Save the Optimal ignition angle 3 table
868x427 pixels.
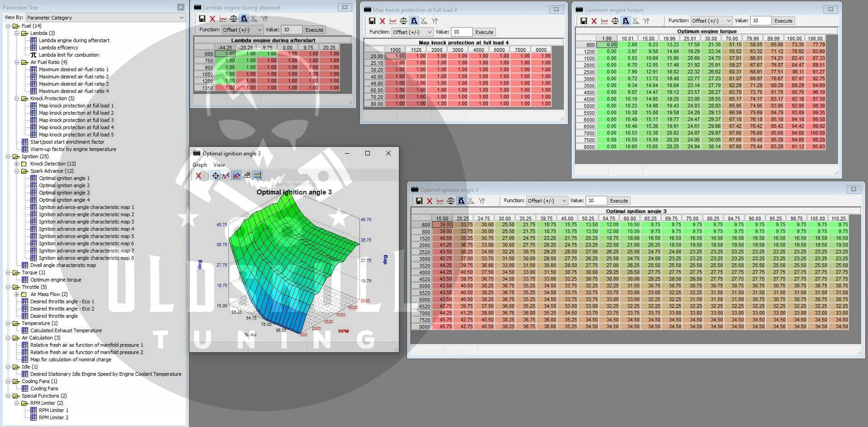point(419,200)
